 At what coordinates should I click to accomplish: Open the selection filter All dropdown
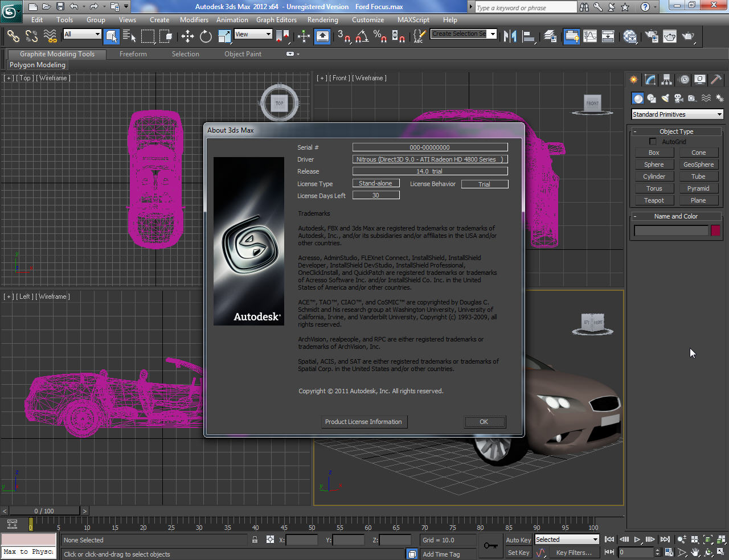pyautogui.click(x=82, y=34)
